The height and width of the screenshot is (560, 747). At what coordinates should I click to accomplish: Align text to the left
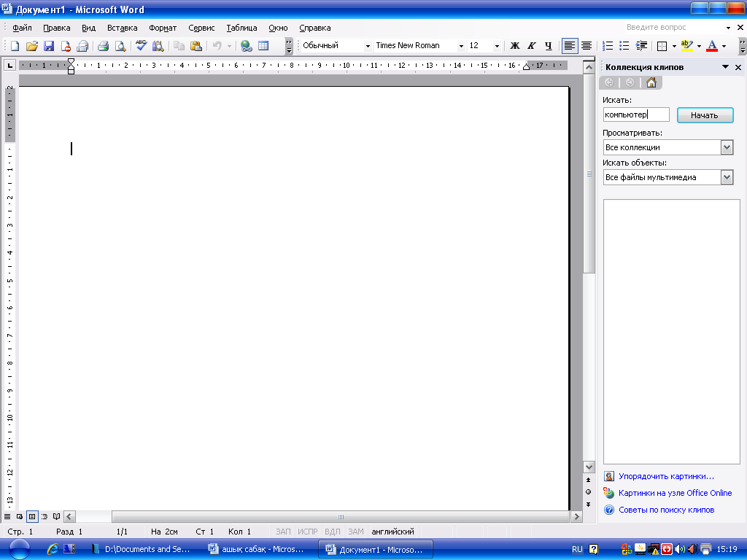[x=570, y=46]
